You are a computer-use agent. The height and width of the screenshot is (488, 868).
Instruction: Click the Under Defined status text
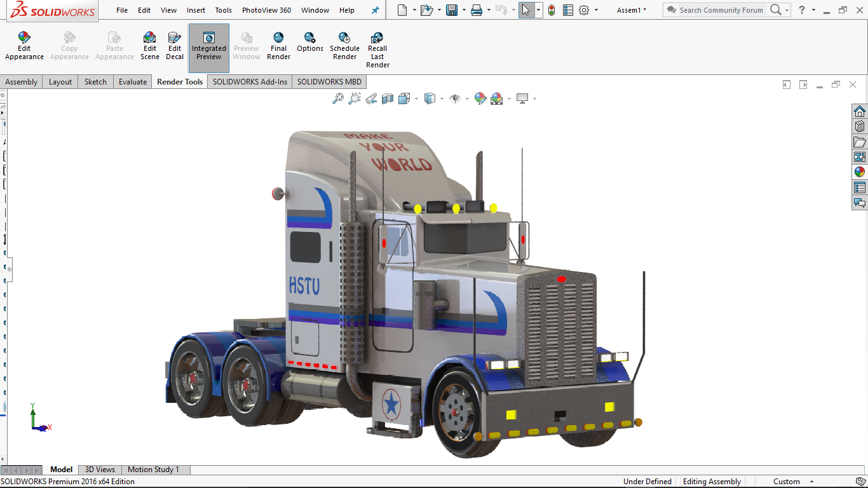647,482
